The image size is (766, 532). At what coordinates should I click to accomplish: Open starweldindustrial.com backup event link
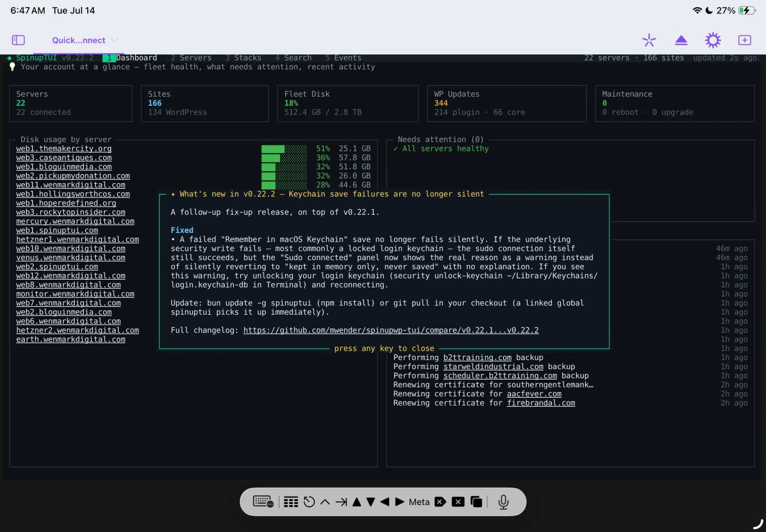click(x=493, y=366)
